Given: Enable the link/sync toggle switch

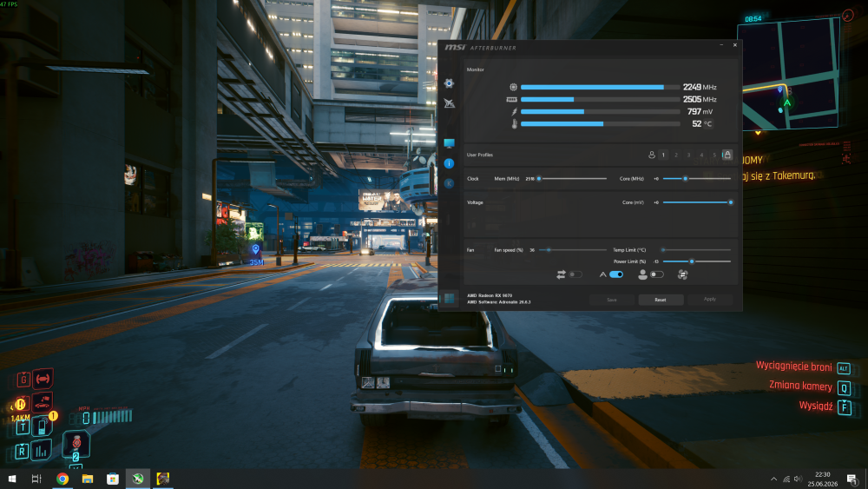Looking at the screenshot, I should tap(575, 274).
